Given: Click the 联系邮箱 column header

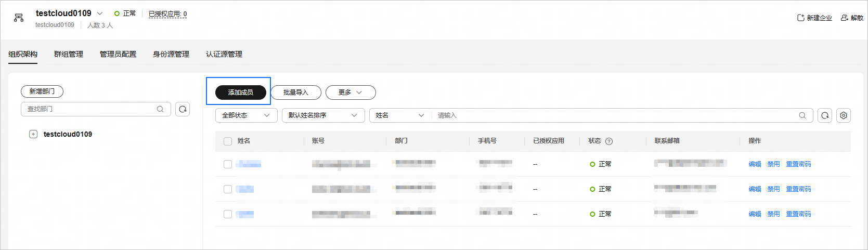Looking at the screenshot, I should pos(667,141).
